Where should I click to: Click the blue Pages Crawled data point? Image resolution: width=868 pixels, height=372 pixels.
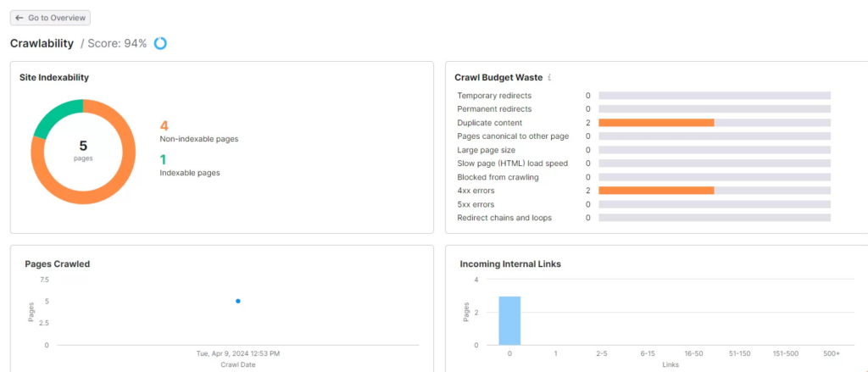click(x=238, y=301)
